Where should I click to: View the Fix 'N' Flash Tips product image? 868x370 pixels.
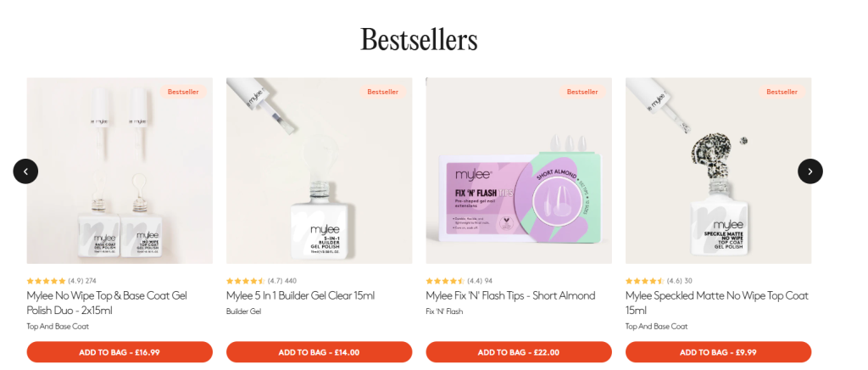coord(519,171)
